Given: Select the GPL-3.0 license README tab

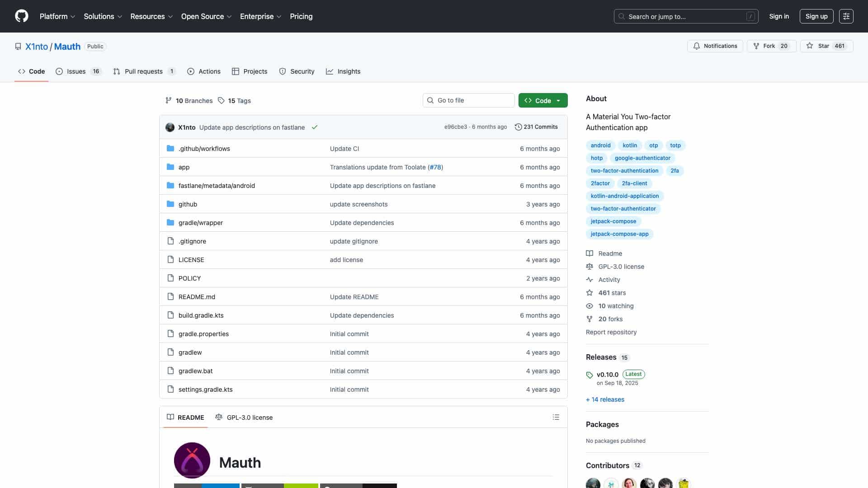Looking at the screenshot, I should tap(244, 417).
